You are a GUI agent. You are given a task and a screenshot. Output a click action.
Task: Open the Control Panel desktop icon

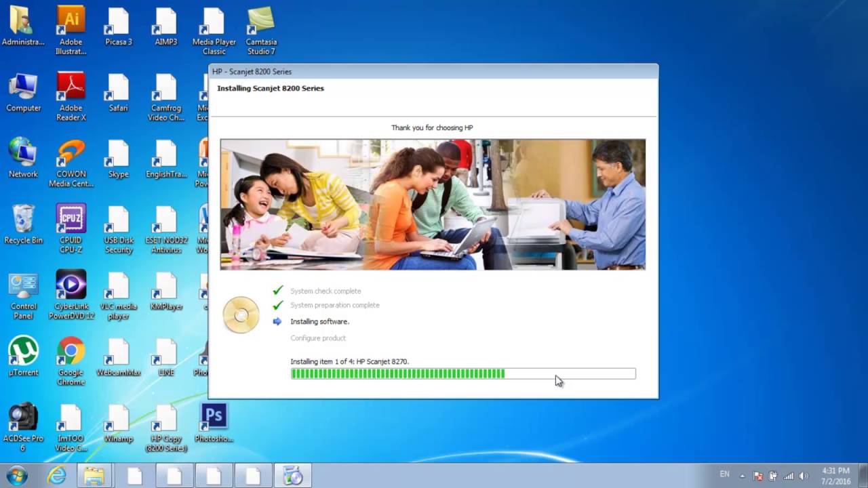(23, 296)
